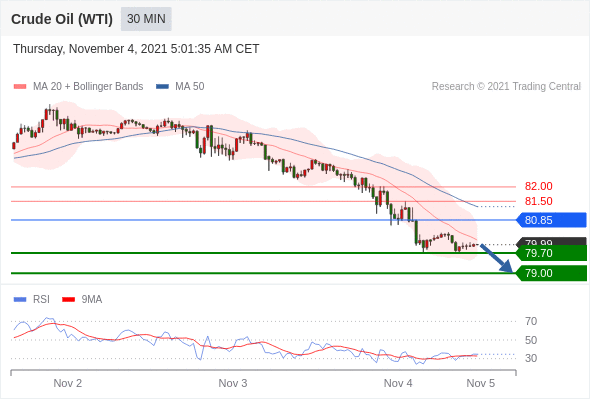Screen dimensions: 590x400
Task: Click the Nov 5 date label
Action: point(481,383)
